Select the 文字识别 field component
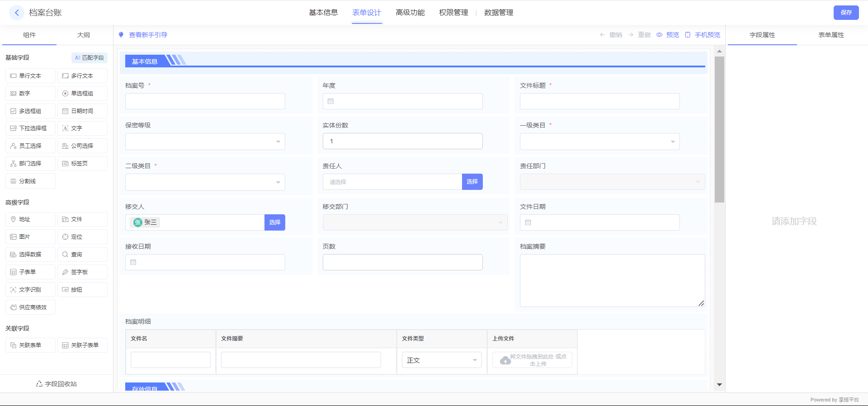Image resolution: width=868 pixels, height=406 pixels. [x=30, y=290]
